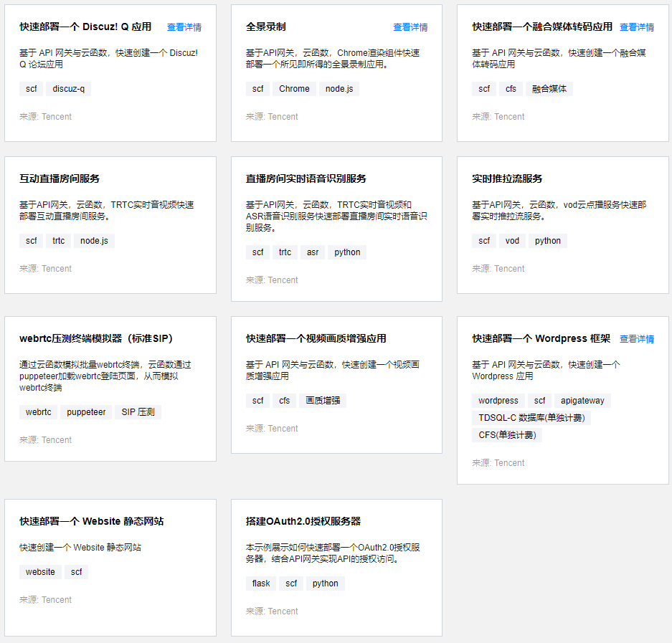Click the wordpress tag
The width and height of the screenshot is (672, 643).
pyautogui.click(x=498, y=401)
